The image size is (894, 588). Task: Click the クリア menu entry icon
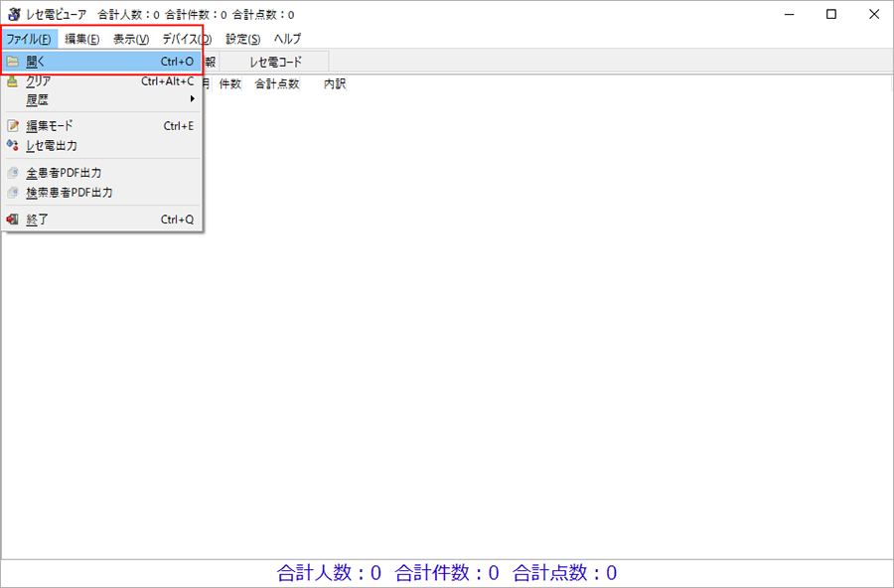coord(13,81)
